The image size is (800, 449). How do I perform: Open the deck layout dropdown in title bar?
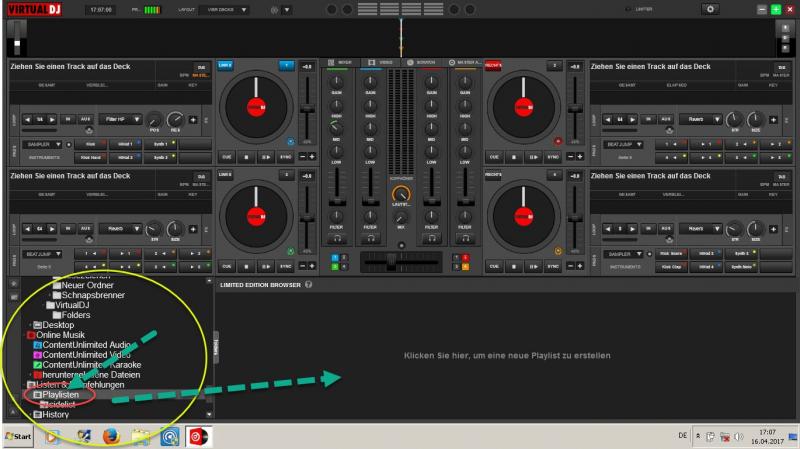224,10
